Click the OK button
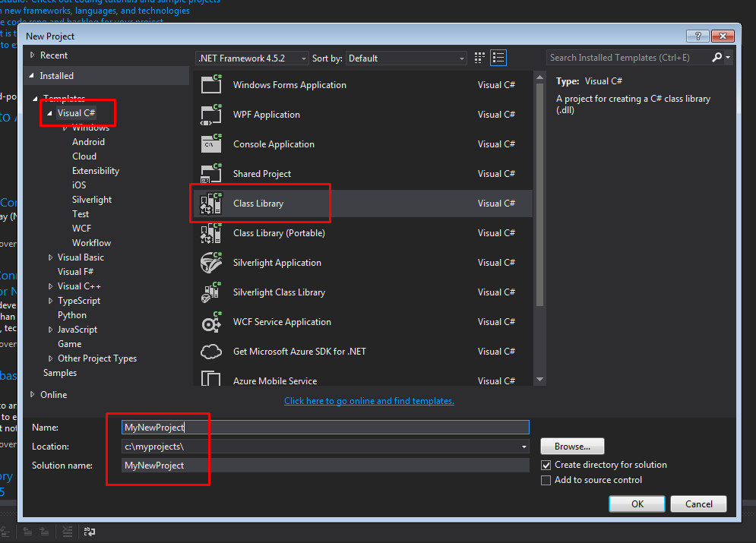Screen dimensions: 756x543 637,504
